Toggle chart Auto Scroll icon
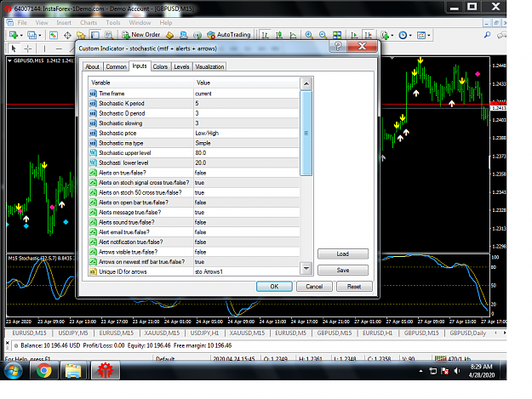 pos(354,35)
